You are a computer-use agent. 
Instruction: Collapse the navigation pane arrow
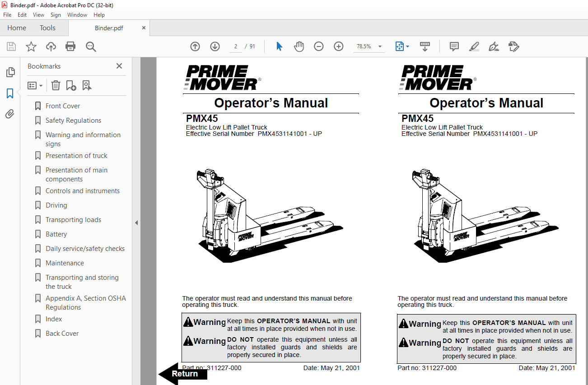click(x=136, y=223)
